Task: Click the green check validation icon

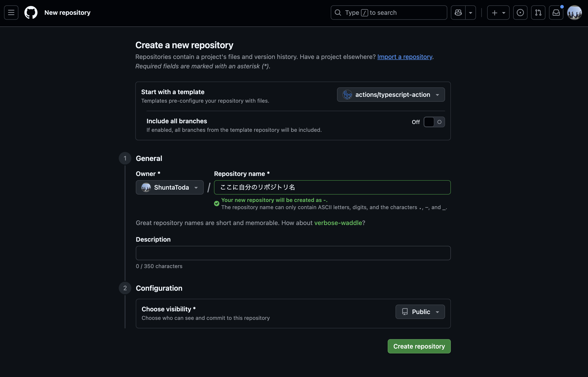Action: coord(216,204)
